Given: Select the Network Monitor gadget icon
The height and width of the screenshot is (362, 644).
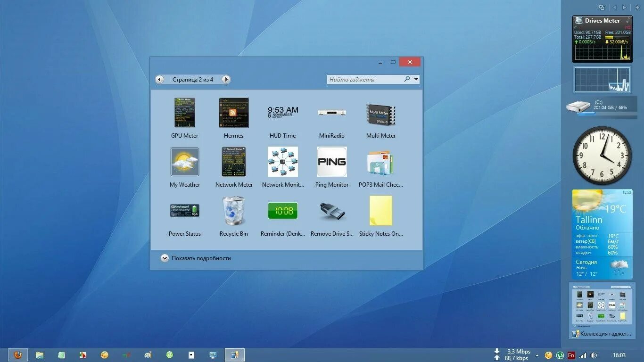Looking at the screenshot, I should click(x=283, y=162).
